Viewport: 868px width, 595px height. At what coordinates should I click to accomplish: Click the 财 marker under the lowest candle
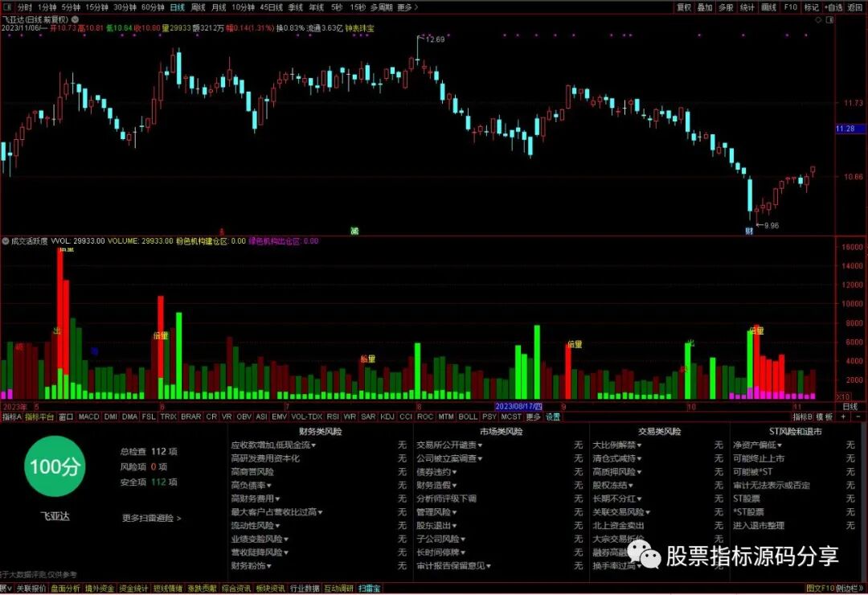[x=749, y=231]
